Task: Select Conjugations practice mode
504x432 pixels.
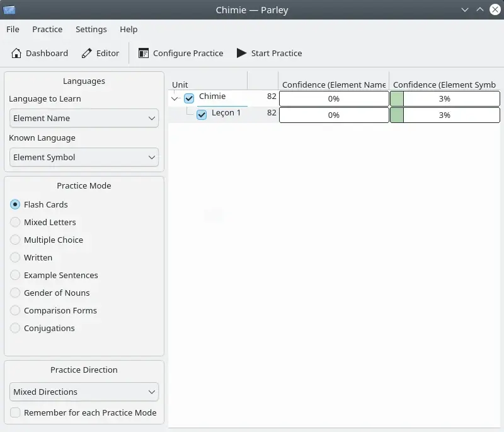Action: point(42,329)
